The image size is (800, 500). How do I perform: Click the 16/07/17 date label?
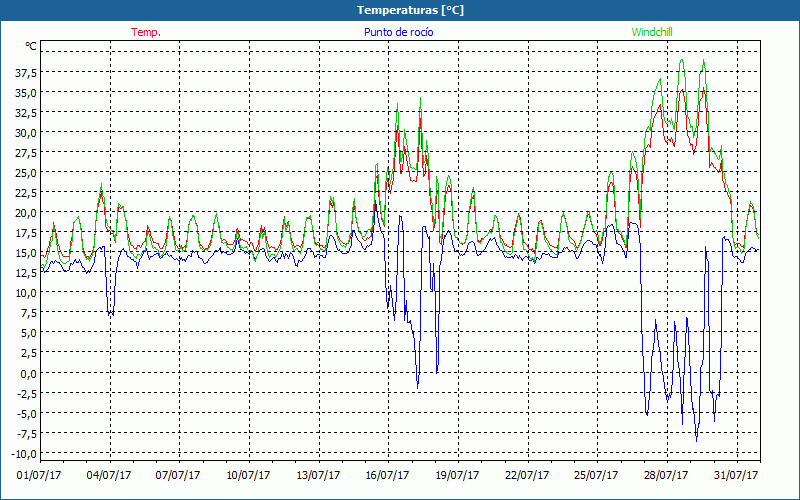(387, 475)
